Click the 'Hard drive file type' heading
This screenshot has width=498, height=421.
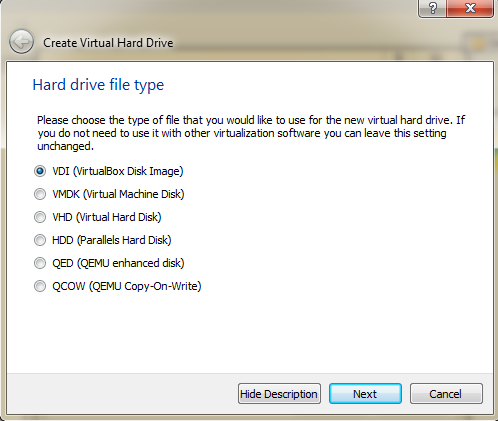pyautogui.click(x=98, y=85)
